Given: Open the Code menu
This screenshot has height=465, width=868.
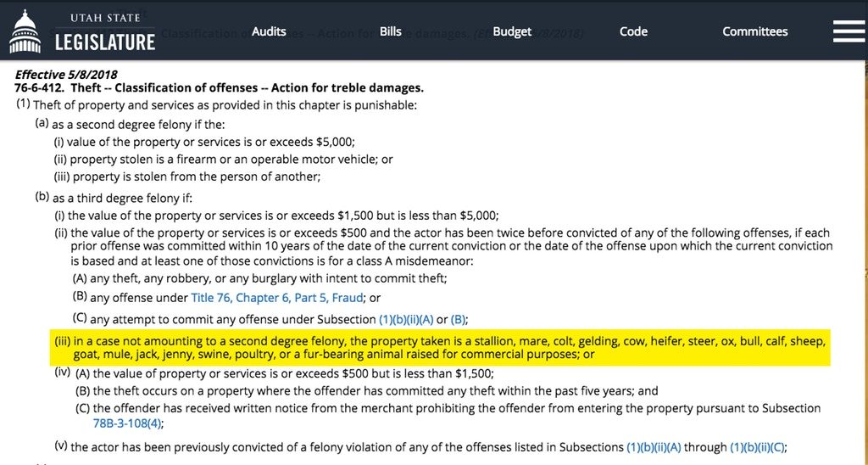Looking at the screenshot, I should pos(633,31).
